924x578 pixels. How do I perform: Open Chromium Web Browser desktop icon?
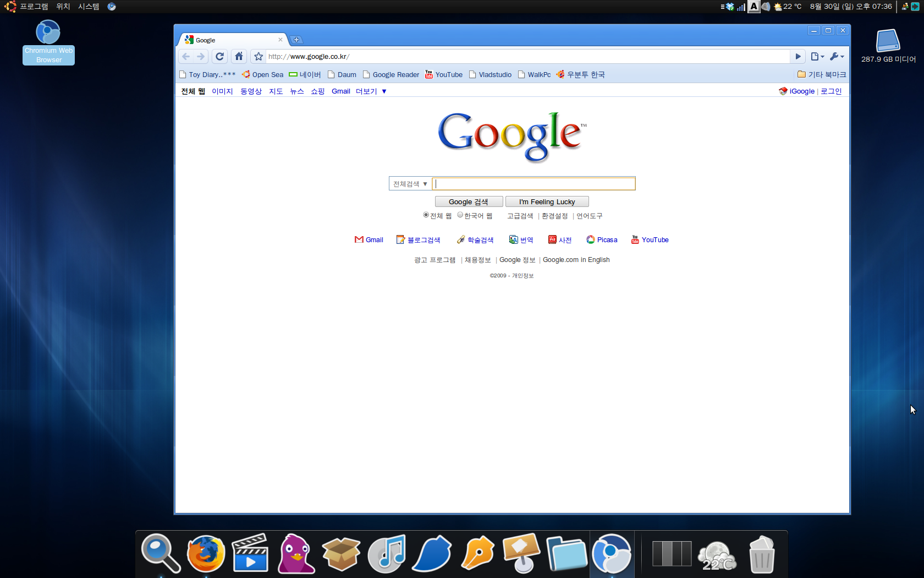[48, 42]
